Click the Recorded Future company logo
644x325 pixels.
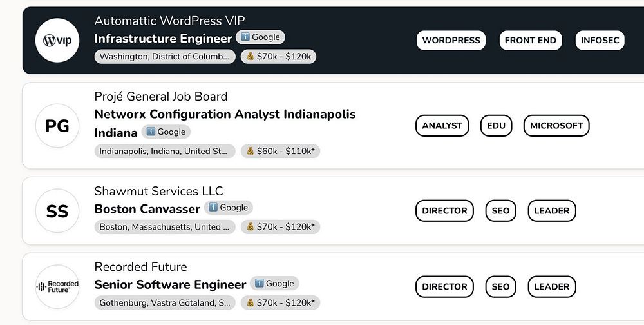point(57,286)
